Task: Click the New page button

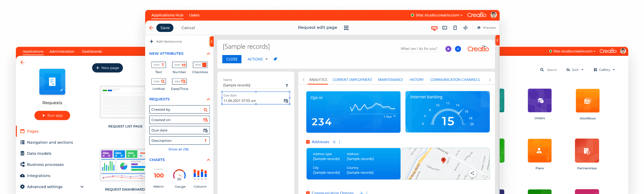Action: pos(107,68)
